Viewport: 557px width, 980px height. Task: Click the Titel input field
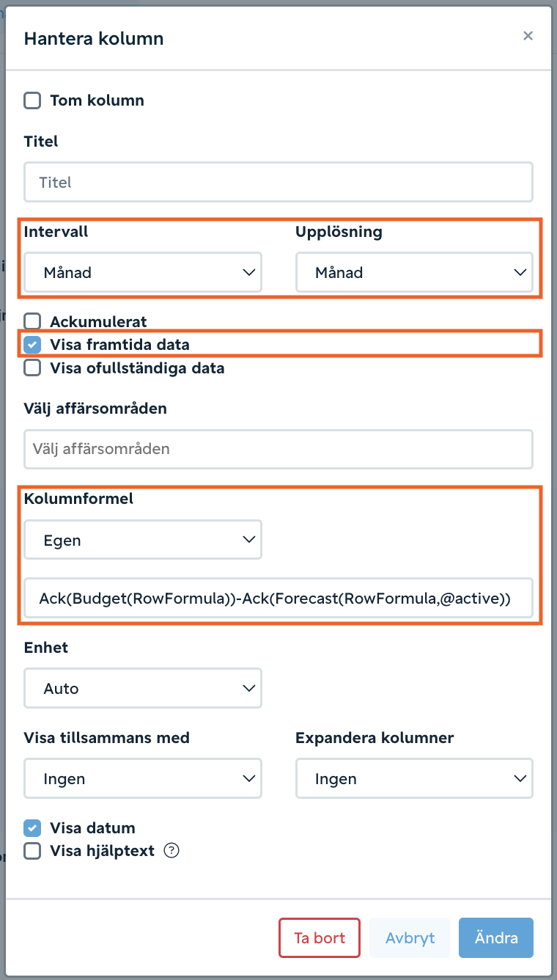click(x=278, y=182)
